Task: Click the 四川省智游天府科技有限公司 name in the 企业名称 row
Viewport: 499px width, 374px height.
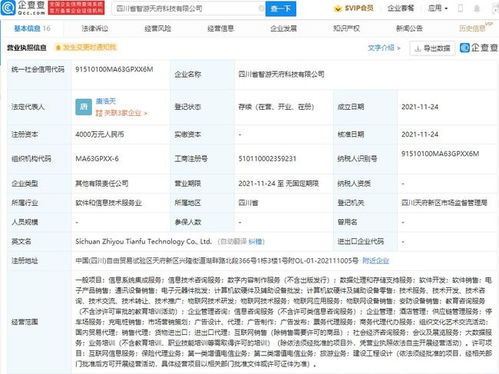Action: tap(281, 74)
